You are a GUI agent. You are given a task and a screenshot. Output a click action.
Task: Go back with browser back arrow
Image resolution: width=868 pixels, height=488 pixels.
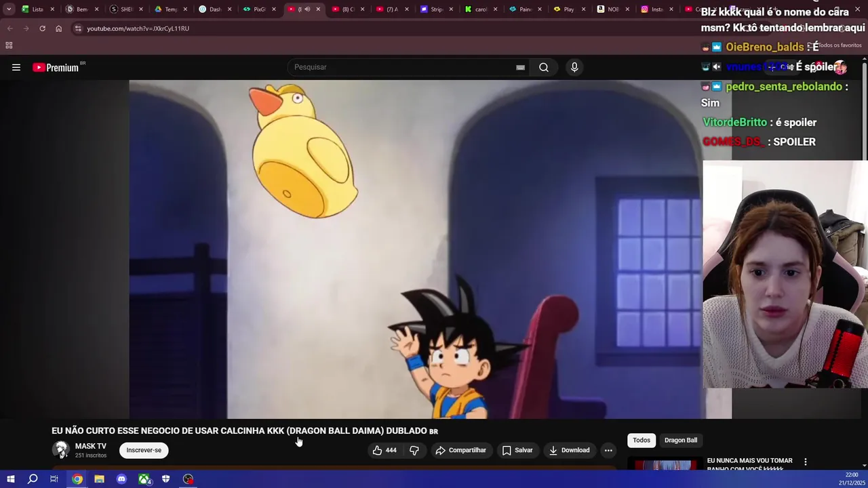(9, 28)
